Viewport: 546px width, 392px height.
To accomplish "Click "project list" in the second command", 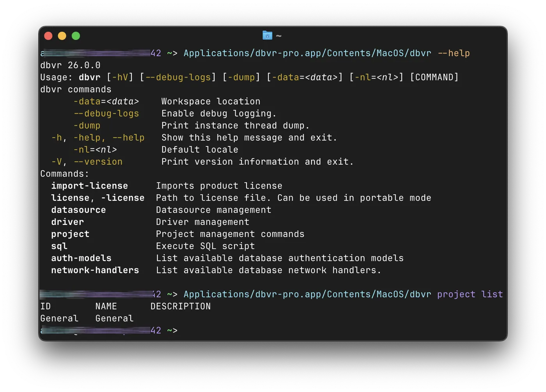I will click(x=470, y=295).
